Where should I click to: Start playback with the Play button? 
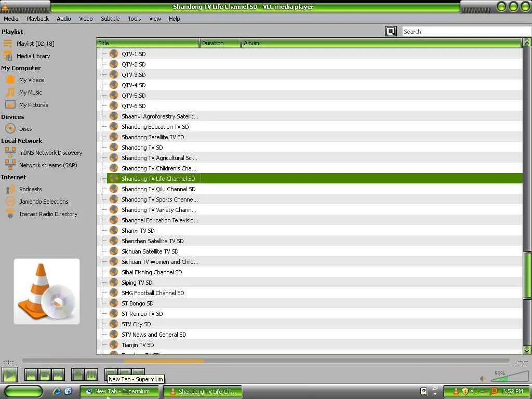pyautogui.click(x=10, y=375)
